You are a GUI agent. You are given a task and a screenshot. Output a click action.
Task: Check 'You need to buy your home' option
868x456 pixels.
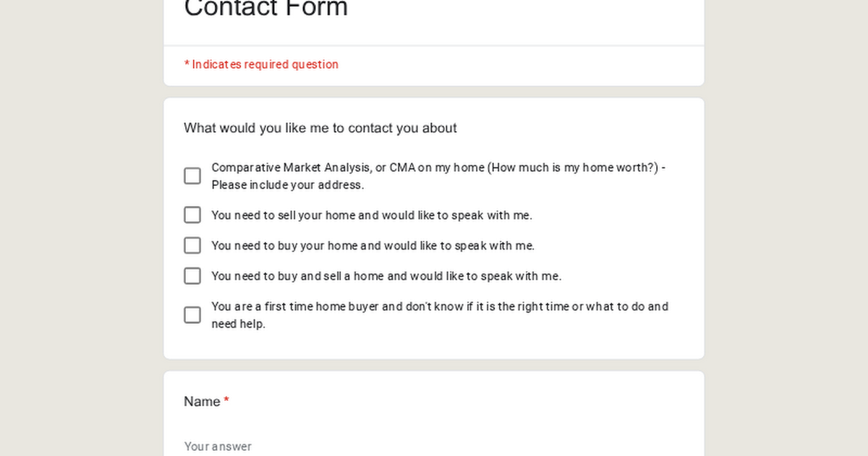click(192, 245)
